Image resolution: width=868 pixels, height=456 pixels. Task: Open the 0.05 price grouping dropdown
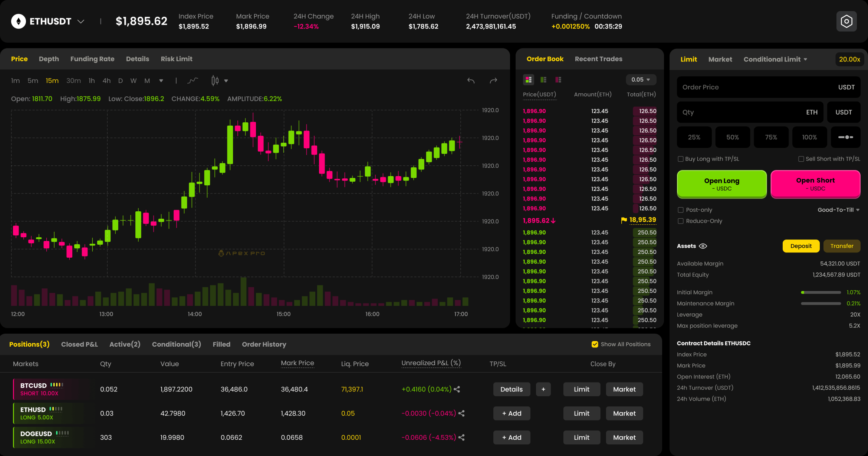[641, 80]
